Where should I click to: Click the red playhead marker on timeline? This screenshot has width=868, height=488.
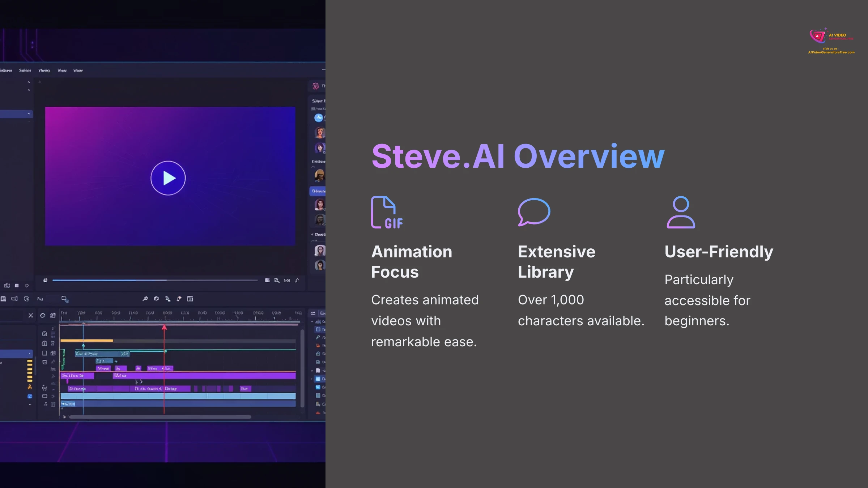click(164, 328)
